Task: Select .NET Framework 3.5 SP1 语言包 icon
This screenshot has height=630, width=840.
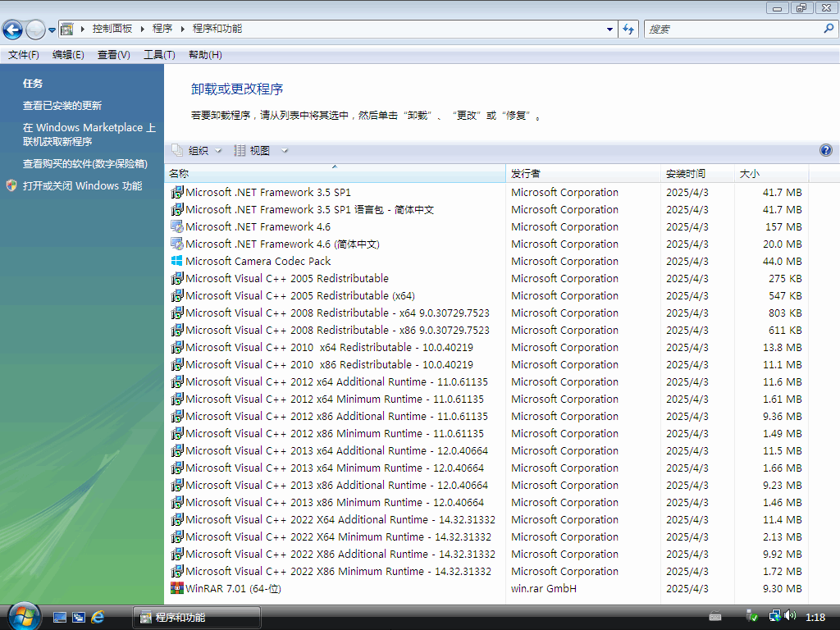Action: coord(177,209)
